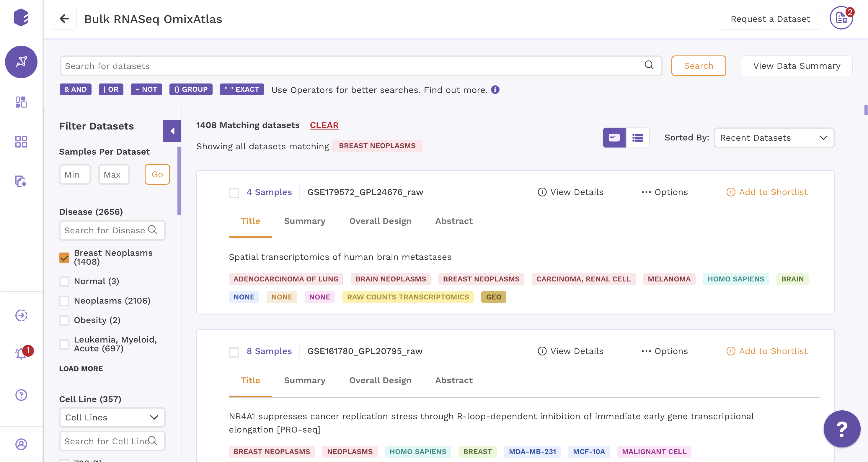Open user profile icon in sidebar

[x=21, y=444]
